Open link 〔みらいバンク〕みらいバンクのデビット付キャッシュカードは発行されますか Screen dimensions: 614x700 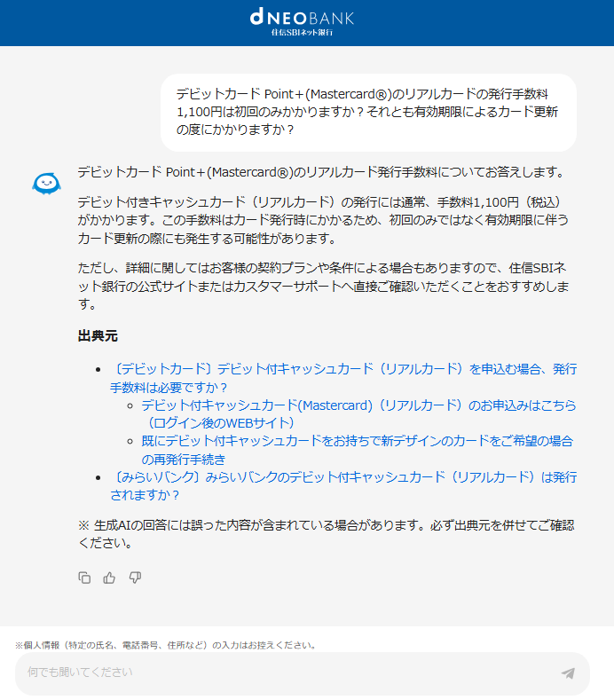[x=343, y=486]
